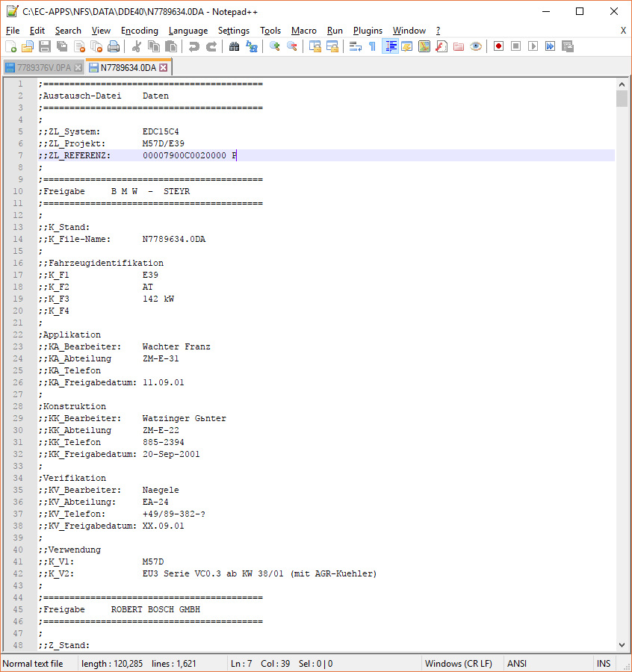Click line number 26 in margin
Image resolution: width=632 pixels, height=672 pixels.
coord(18,382)
